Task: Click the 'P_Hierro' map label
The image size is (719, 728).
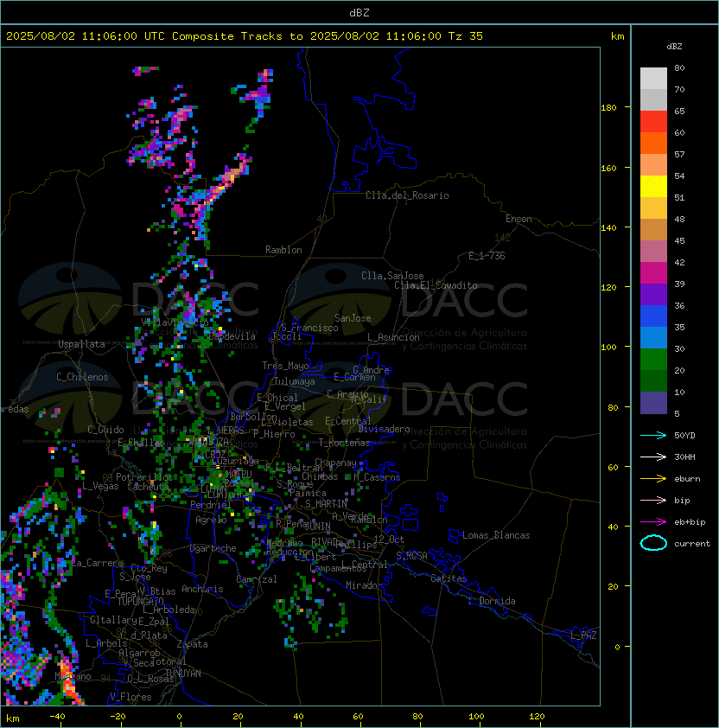Action: 274,434
